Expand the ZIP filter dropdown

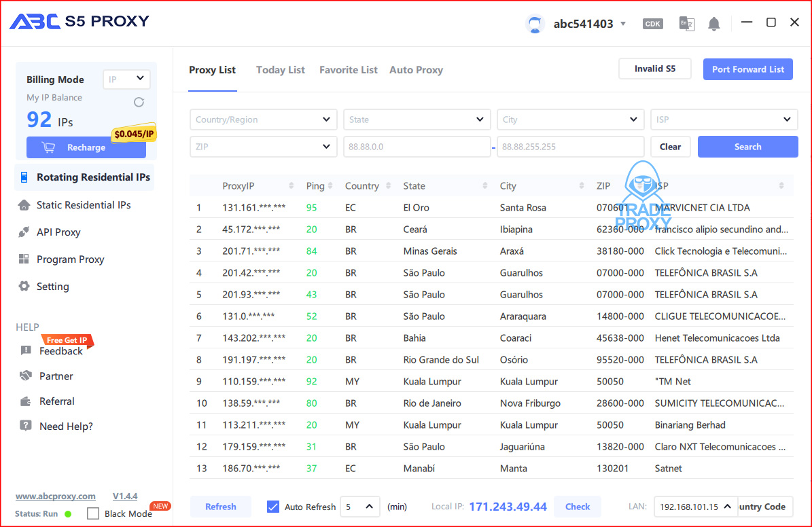pyautogui.click(x=264, y=147)
